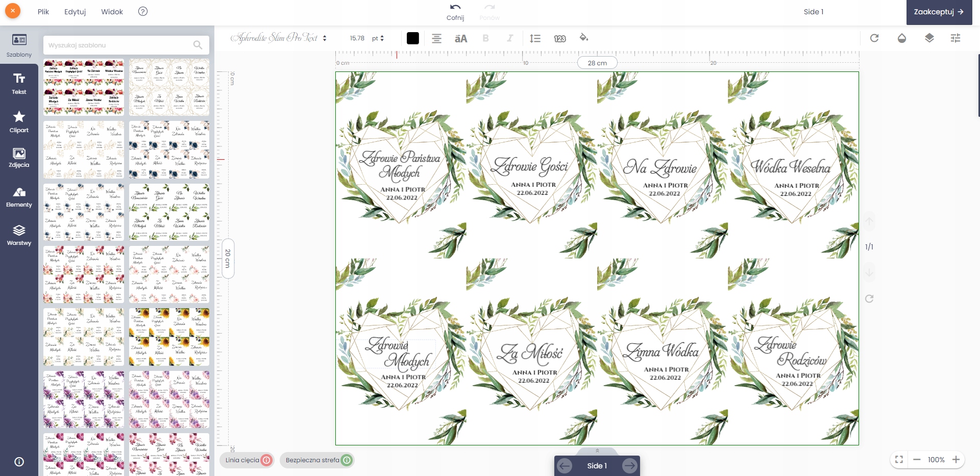The image size is (980, 476).
Task: Click the Cofnij undo button
Action: tap(455, 12)
